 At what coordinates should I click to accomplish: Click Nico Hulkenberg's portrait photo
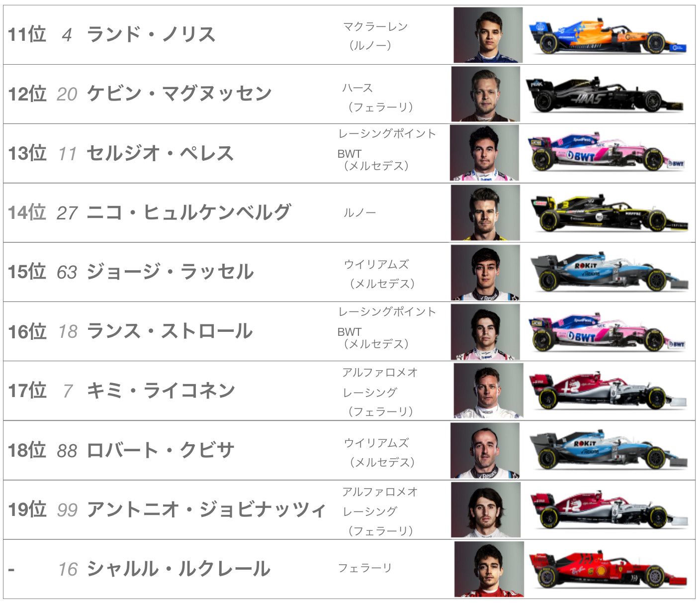(x=485, y=212)
